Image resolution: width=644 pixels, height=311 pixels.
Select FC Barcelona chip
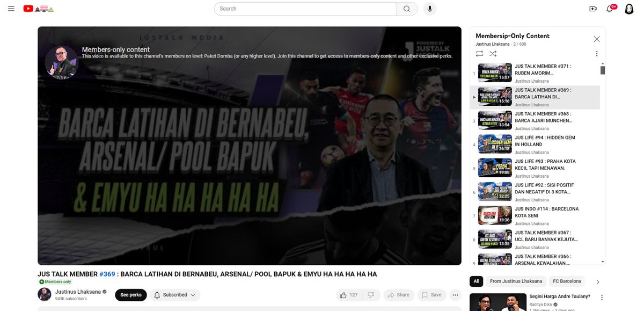(567, 281)
